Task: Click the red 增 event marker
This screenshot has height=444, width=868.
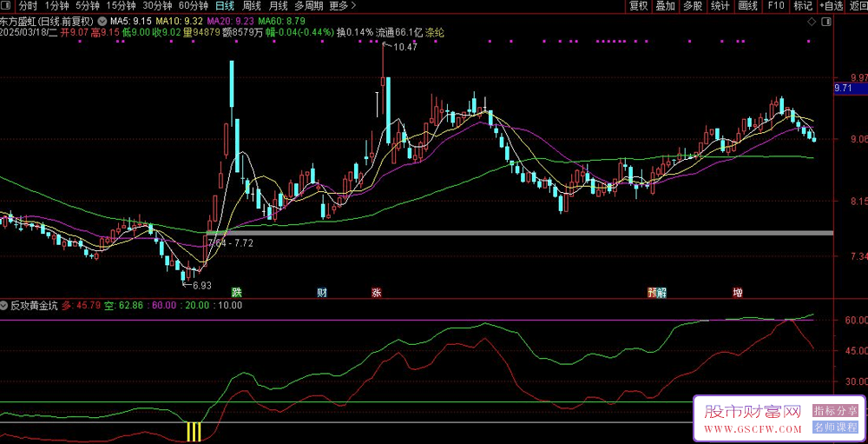Action: 737,292
